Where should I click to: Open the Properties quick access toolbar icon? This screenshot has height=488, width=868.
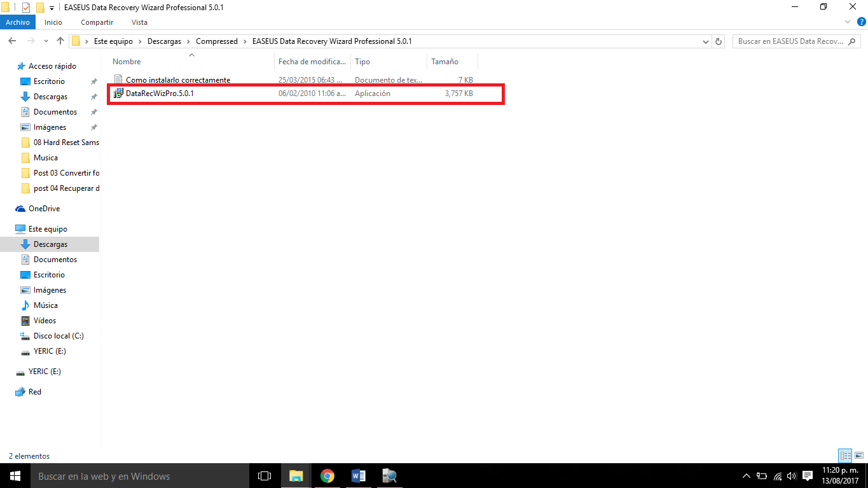[26, 8]
